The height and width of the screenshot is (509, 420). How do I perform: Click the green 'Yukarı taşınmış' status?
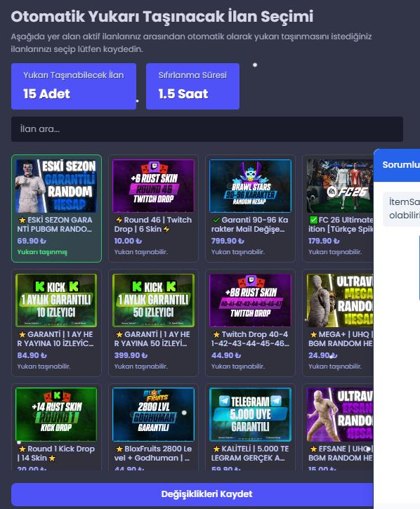(x=42, y=252)
